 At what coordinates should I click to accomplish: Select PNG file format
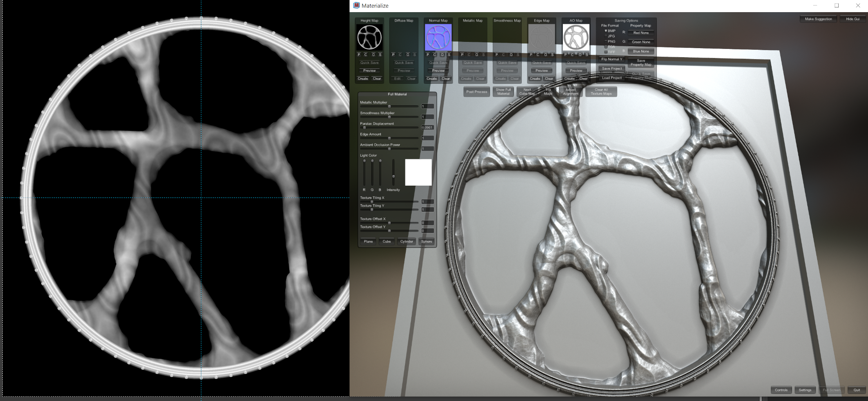(610, 42)
